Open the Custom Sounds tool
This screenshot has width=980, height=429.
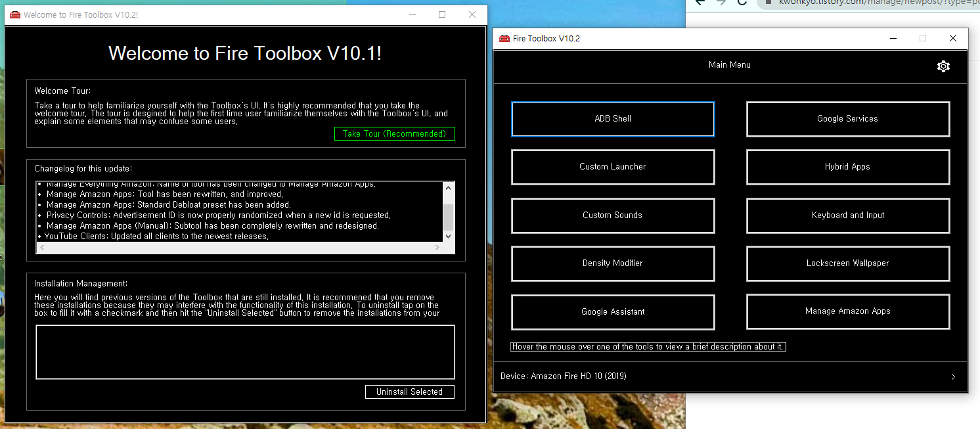(613, 215)
